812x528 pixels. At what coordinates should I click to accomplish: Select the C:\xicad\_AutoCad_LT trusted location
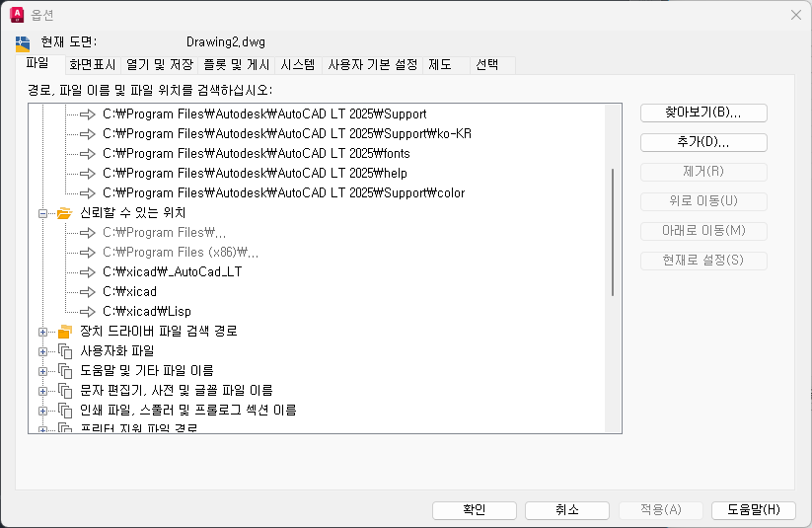point(173,272)
